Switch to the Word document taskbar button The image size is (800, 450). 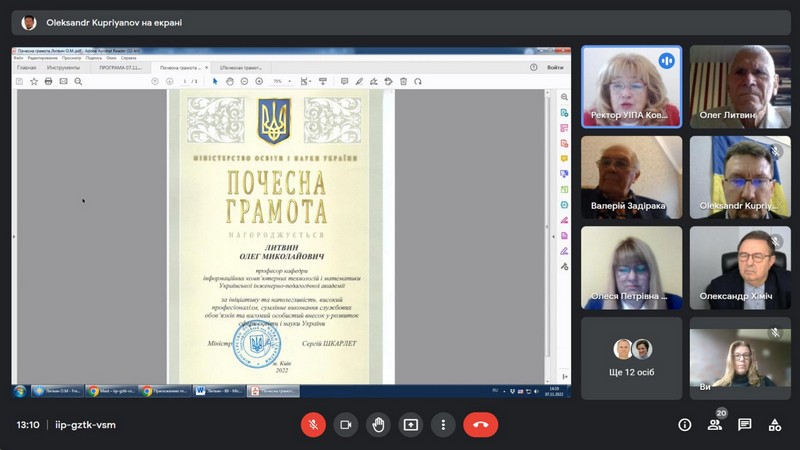click(x=219, y=391)
